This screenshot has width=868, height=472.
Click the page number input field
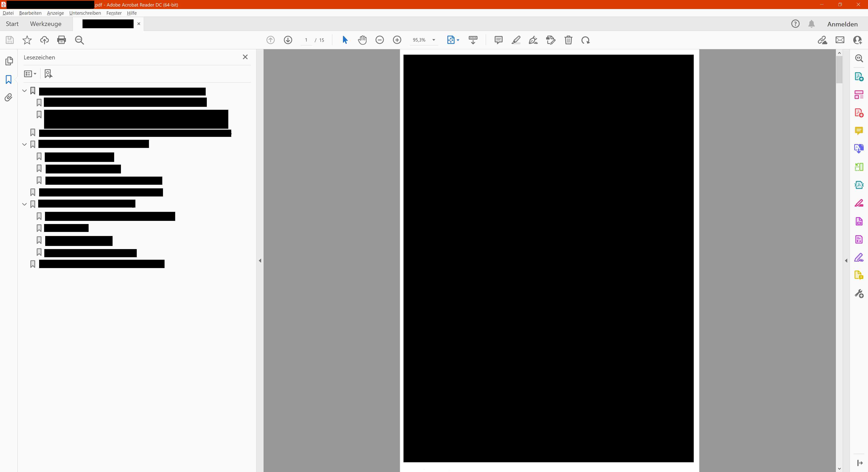306,40
